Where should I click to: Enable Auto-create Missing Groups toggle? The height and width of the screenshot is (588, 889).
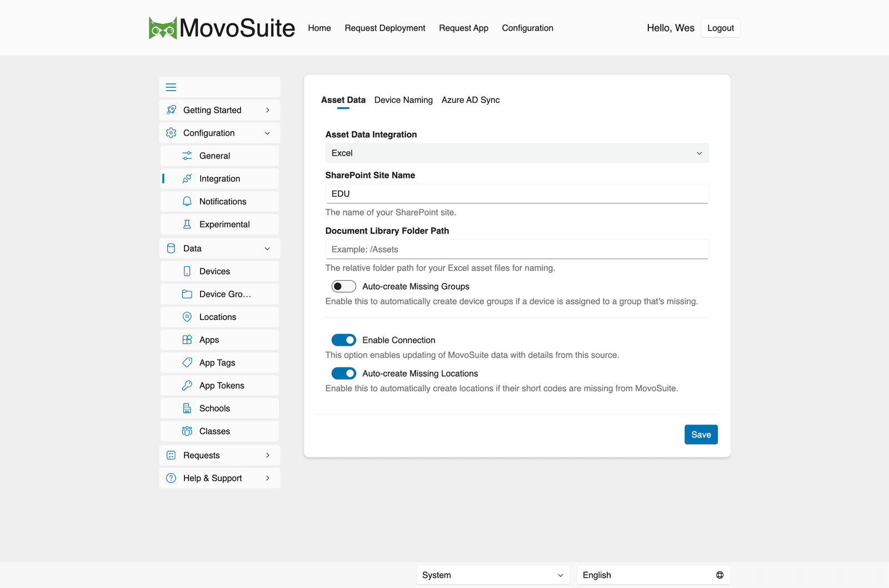344,286
